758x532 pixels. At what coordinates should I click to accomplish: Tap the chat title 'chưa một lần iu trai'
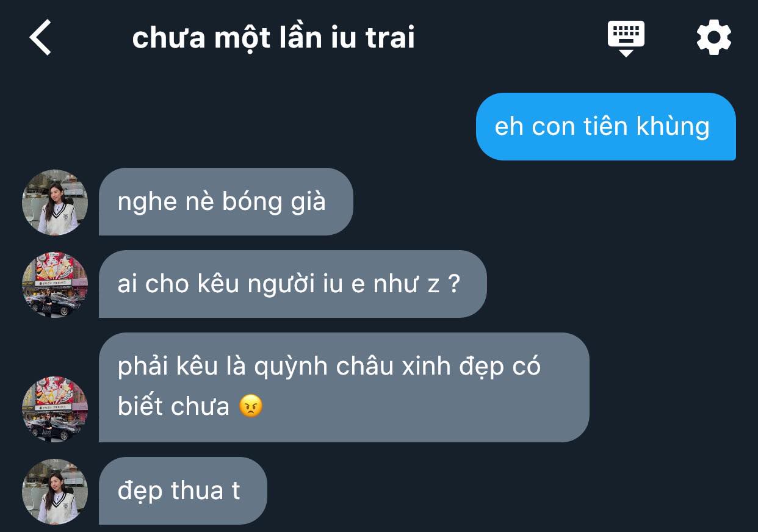[273, 38]
